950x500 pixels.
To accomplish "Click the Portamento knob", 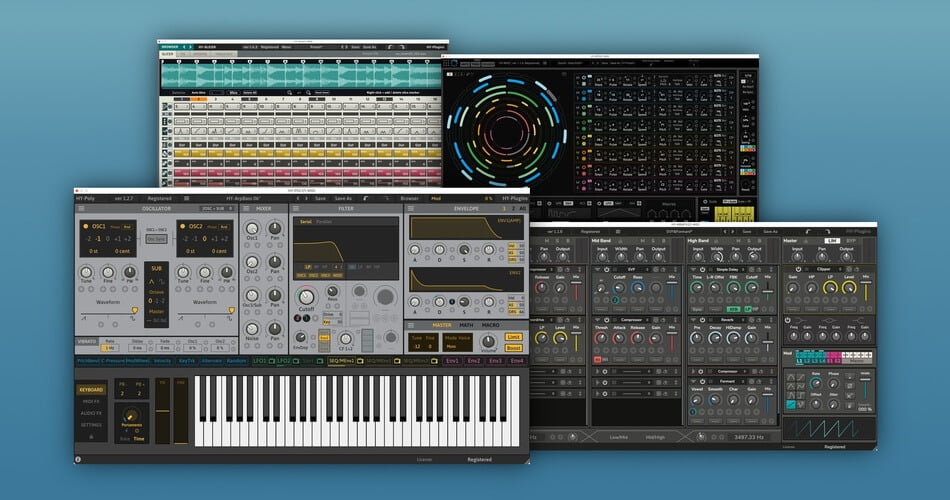I will [x=133, y=417].
